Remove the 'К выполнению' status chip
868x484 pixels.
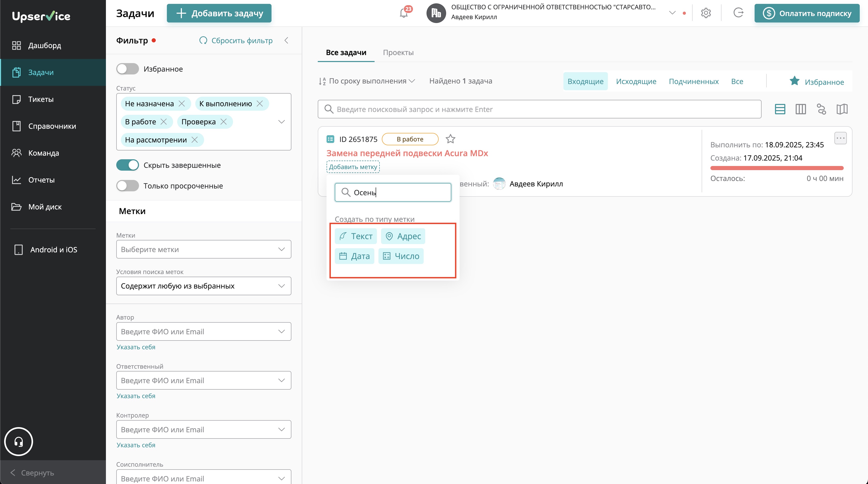pyautogui.click(x=259, y=103)
